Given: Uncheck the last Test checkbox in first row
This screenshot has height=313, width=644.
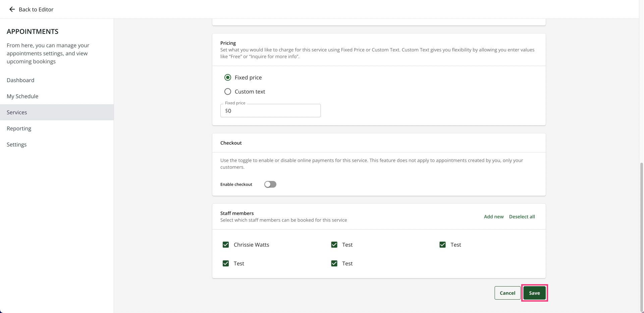Looking at the screenshot, I should 442,245.
